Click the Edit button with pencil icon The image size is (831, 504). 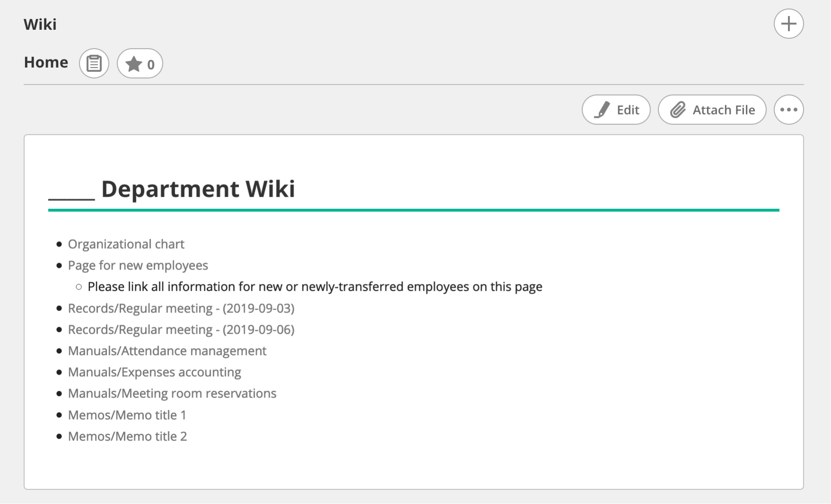616,110
